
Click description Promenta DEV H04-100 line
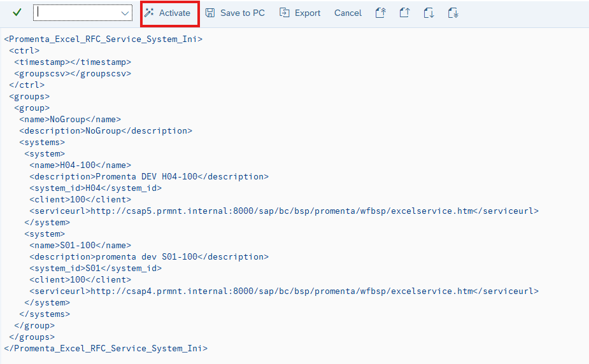[149, 176]
